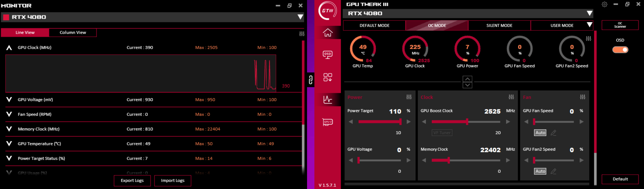Open Monitor panel settings sliders icon
644x189 pixels.
pyautogui.click(x=302, y=34)
